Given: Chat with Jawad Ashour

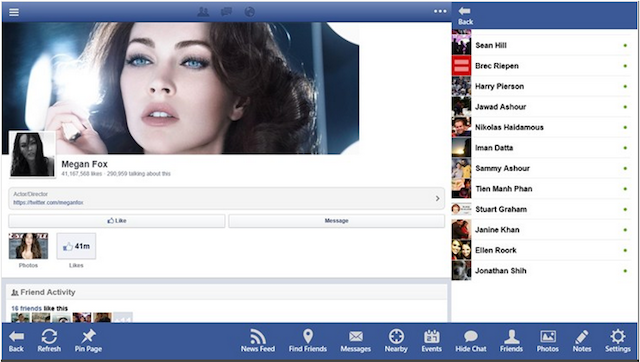Looking at the screenshot, I should click(541, 107).
